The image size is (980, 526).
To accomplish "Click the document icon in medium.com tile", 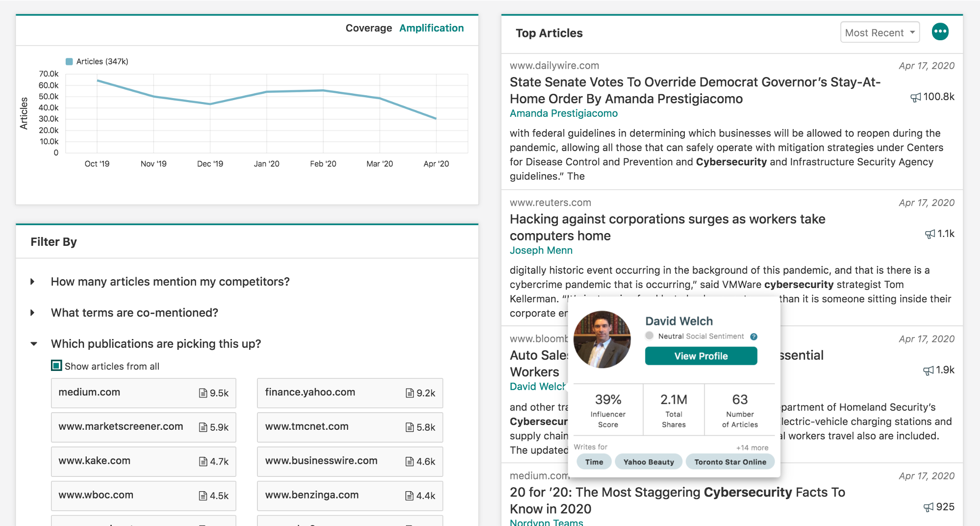I will click(203, 393).
